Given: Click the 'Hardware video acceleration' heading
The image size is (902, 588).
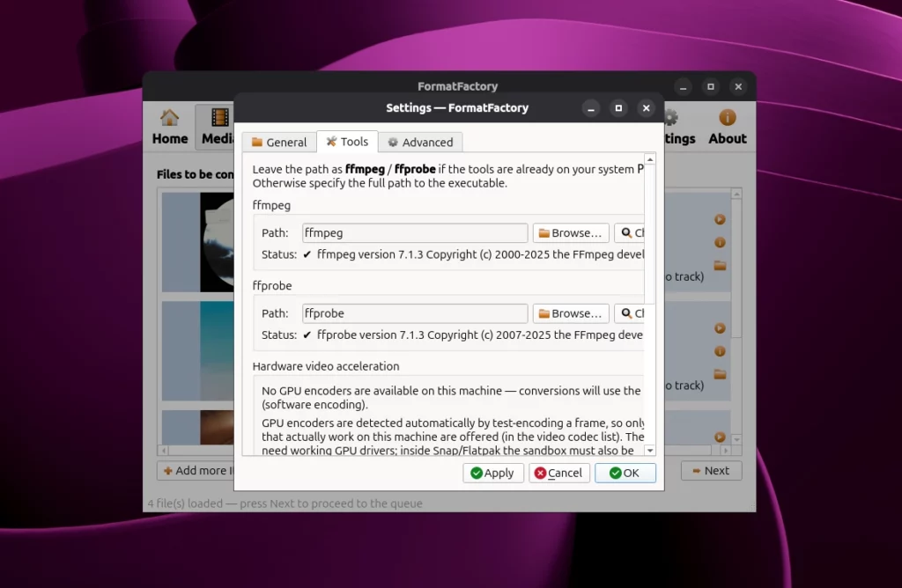Looking at the screenshot, I should (326, 366).
